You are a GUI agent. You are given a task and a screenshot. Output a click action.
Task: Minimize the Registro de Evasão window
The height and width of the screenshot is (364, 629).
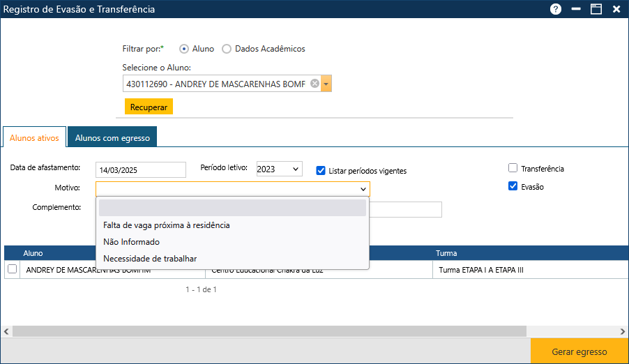coord(576,9)
